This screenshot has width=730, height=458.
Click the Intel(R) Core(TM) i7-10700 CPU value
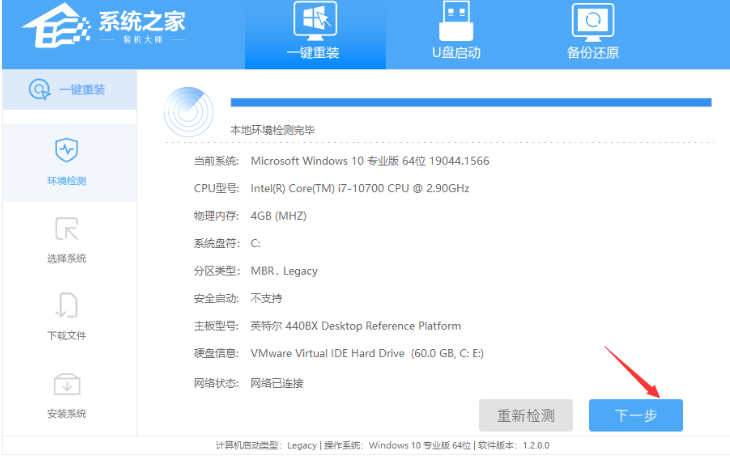[359, 188]
